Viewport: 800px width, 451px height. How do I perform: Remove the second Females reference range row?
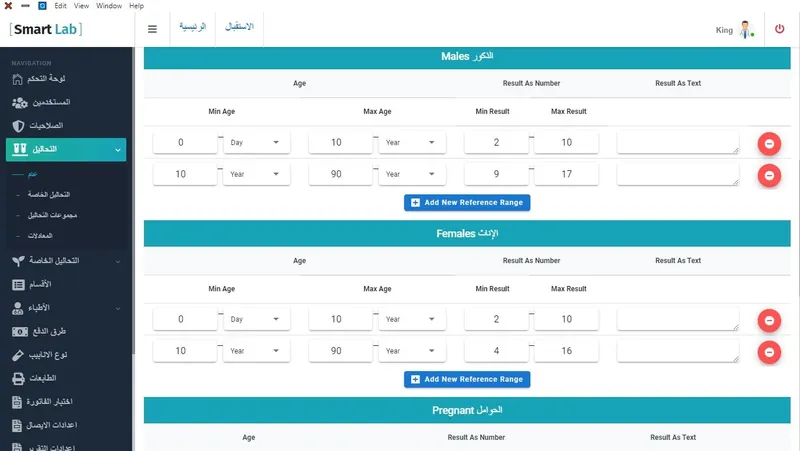769,352
